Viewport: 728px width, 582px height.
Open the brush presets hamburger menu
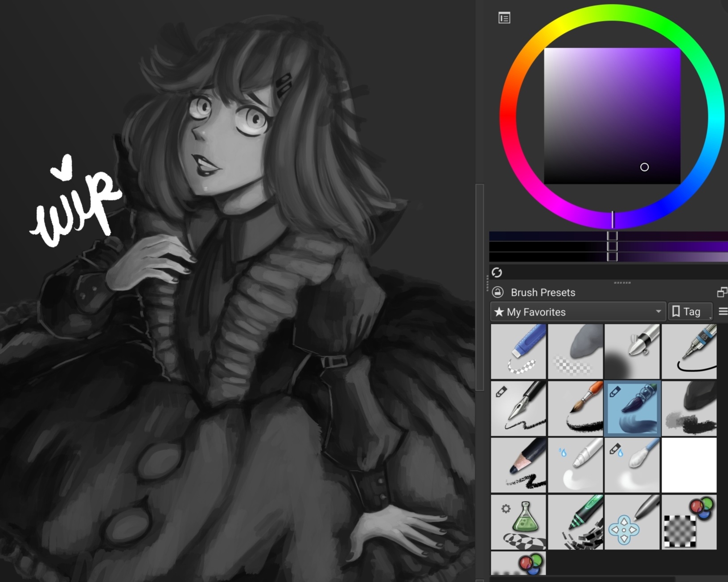(x=723, y=312)
